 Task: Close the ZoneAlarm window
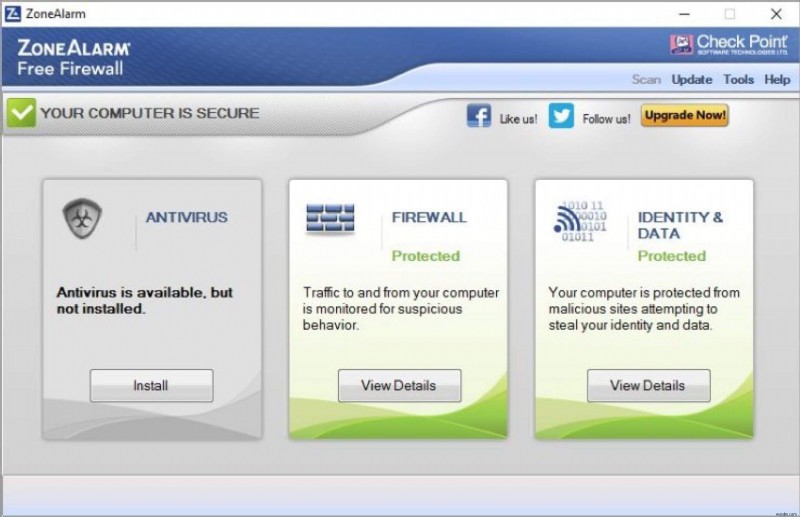(x=776, y=14)
